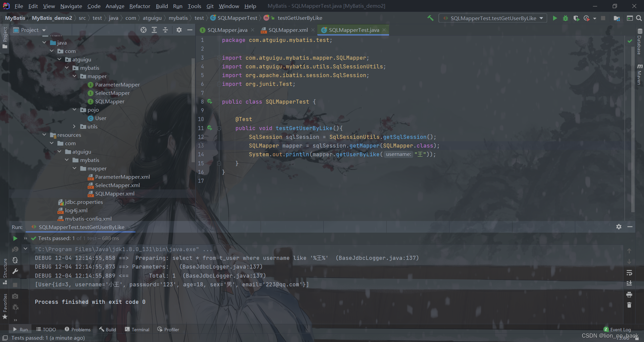Open the Problems tool window
Screen dimensions: 644x342
77,330
